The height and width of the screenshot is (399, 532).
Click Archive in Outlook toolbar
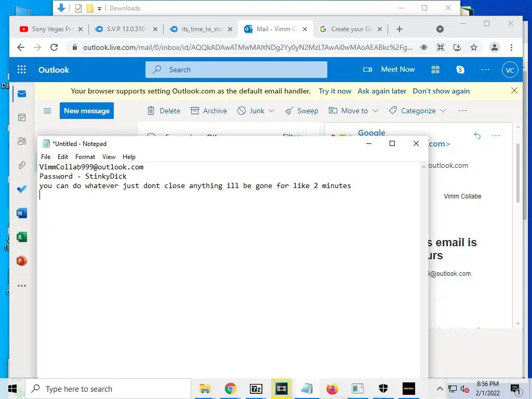pos(209,111)
